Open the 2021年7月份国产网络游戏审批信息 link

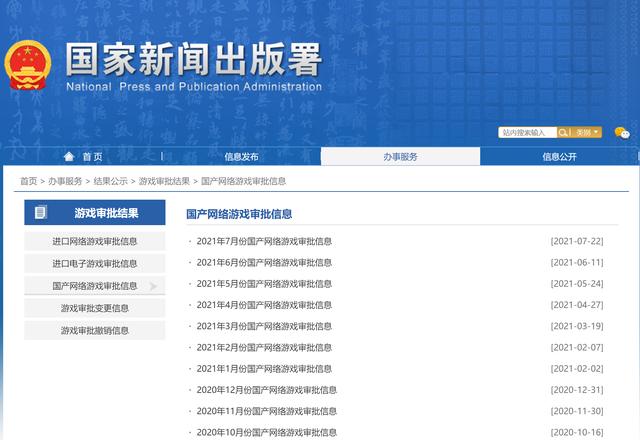[x=264, y=241]
